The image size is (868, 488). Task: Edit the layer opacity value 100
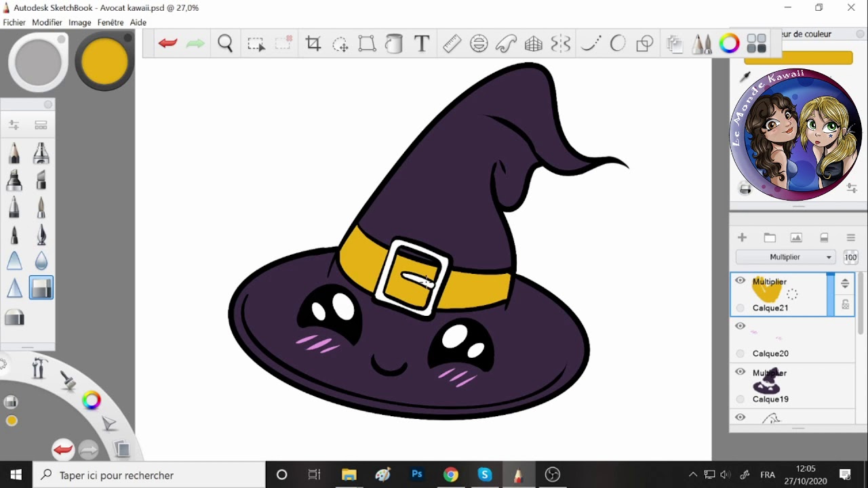pos(850,257)
